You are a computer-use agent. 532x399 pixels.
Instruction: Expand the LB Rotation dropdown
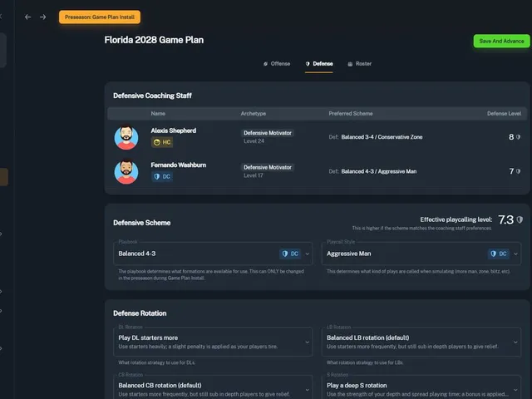tap(421, 342)
